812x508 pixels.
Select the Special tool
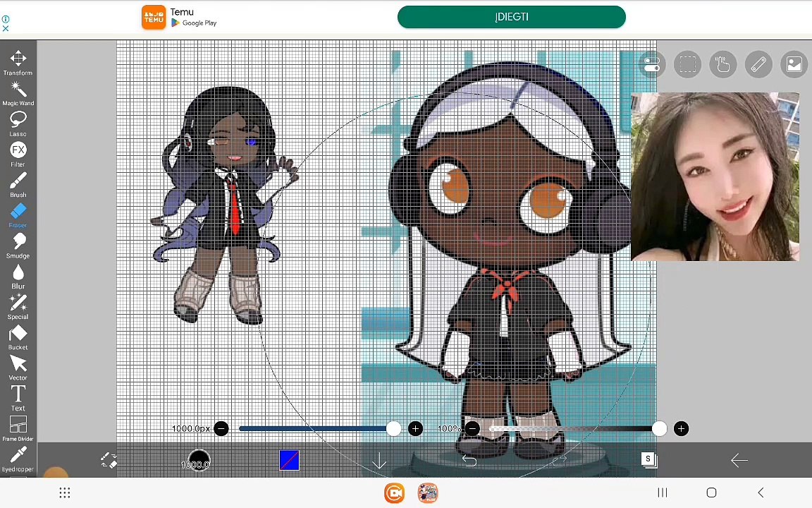(18, 308)
